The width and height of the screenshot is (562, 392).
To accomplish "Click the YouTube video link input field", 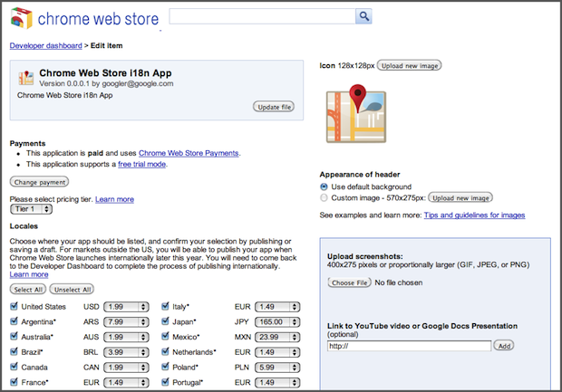I will [409, 346].
